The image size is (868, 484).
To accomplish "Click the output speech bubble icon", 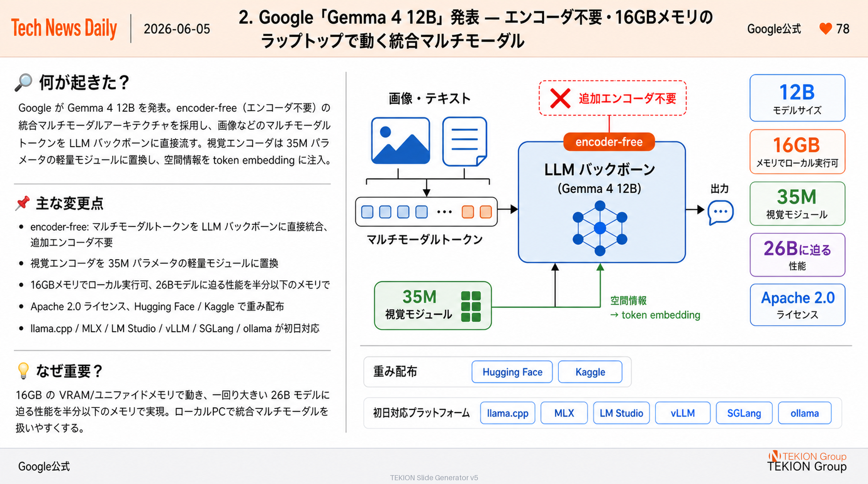I will (x=720, y=212).
